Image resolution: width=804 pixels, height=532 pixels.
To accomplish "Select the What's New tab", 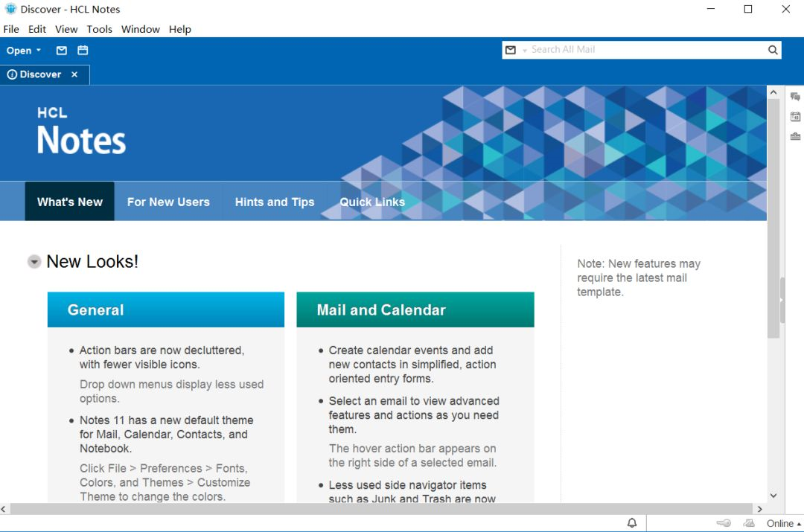I will point(70,202).
